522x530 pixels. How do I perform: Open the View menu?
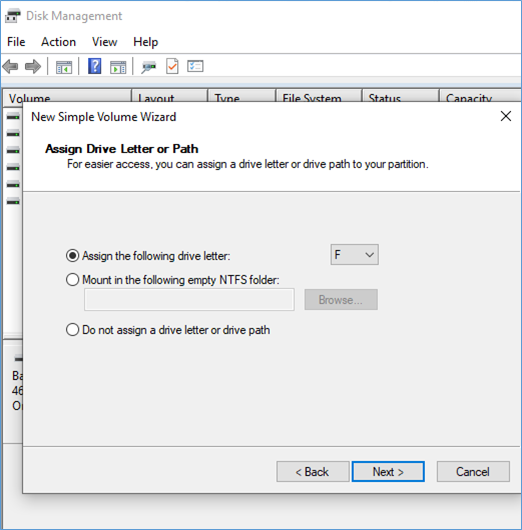[105, 42]
